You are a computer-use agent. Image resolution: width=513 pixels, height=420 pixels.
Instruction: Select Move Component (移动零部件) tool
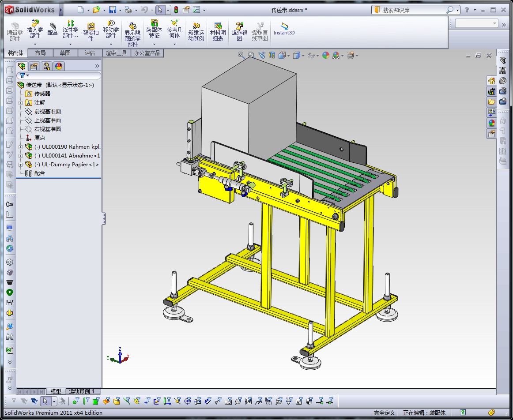tap(111, 29)
